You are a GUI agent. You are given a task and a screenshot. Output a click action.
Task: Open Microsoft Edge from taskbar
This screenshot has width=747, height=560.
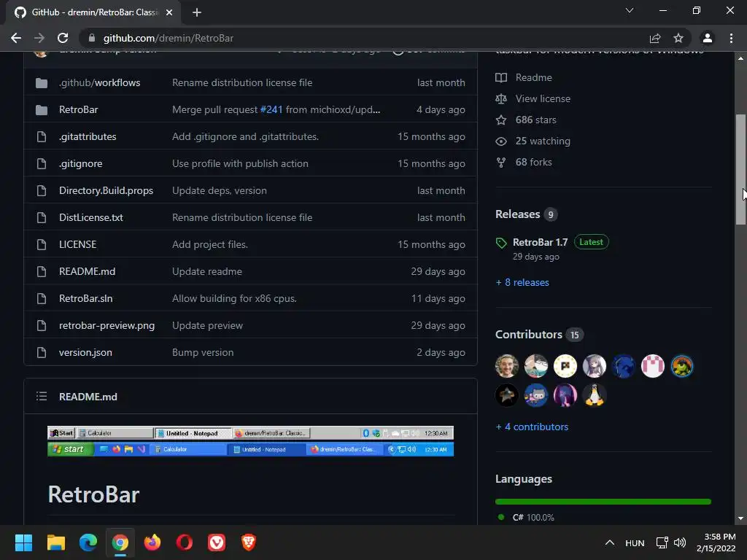(x=88, y=542)
